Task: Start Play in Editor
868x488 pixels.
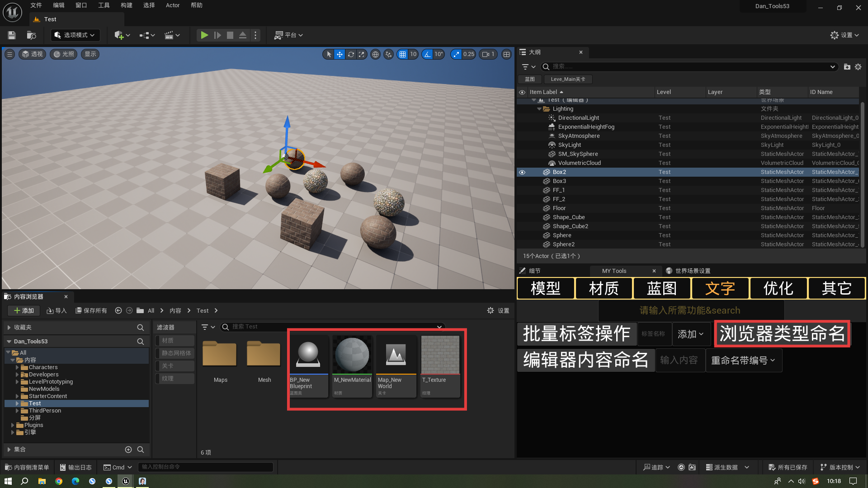Action: click(204, 35)
